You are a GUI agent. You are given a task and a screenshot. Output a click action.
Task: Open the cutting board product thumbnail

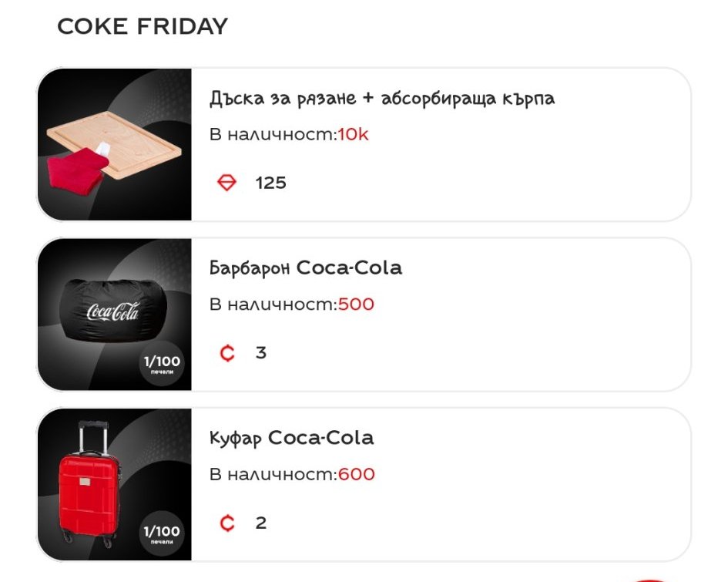[114, 144]
